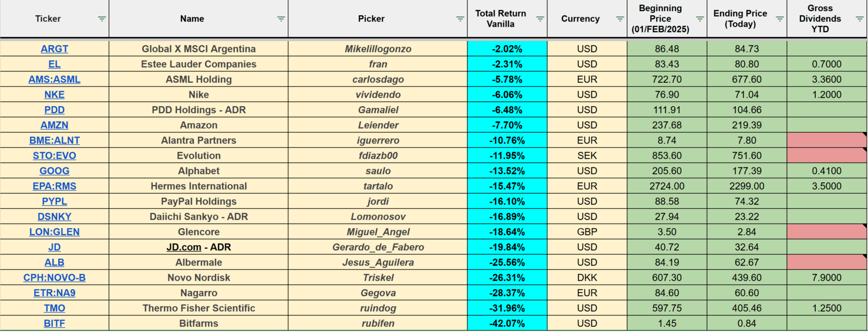Open the Beginning Price filter icon
The height and width of the screenshot is (332, 868).
click(700, 19)
